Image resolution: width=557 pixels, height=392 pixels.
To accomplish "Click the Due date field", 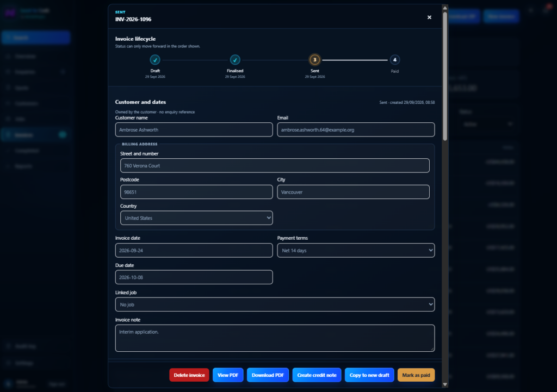I will pyautogui.click(x=194, y=277).
